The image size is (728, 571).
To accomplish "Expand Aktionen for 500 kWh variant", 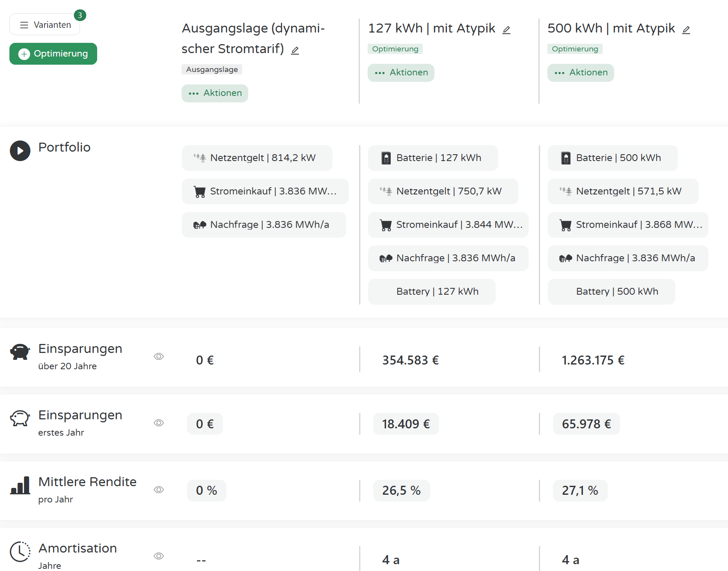I will point(581,73).
